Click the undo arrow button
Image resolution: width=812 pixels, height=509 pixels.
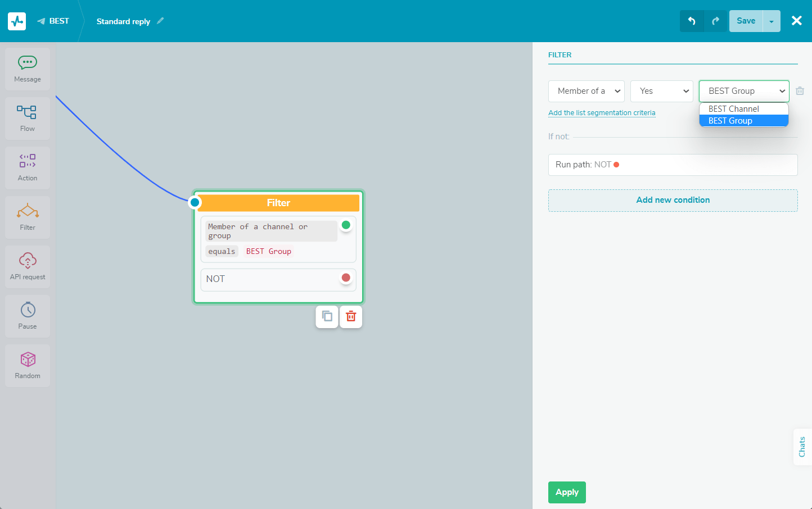pyautogui.click(x=692, y=21)
